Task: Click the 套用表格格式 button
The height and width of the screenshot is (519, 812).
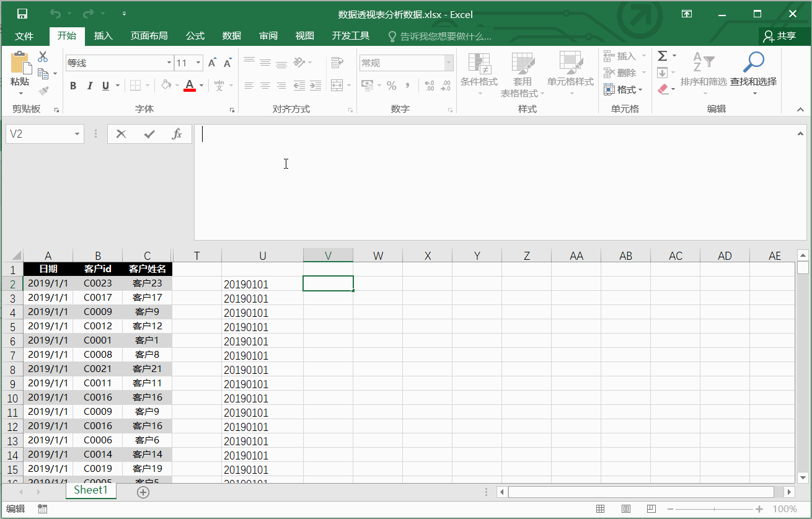Action: click(523, 74)
